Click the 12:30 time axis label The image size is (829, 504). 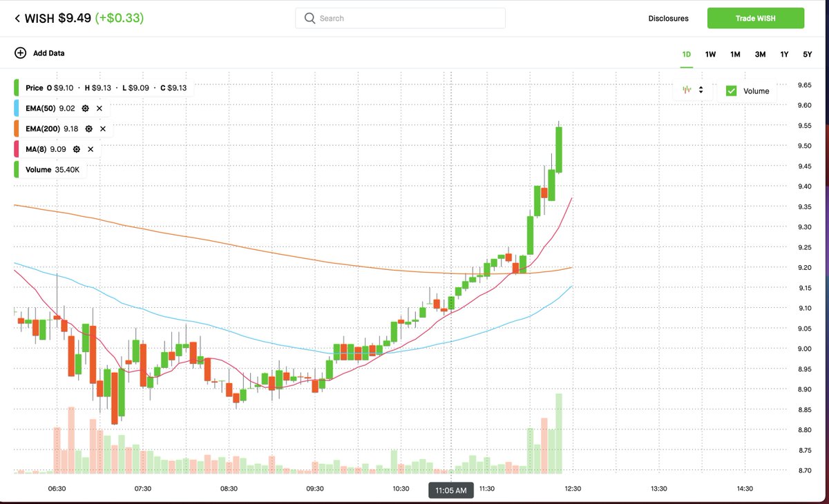573,489
